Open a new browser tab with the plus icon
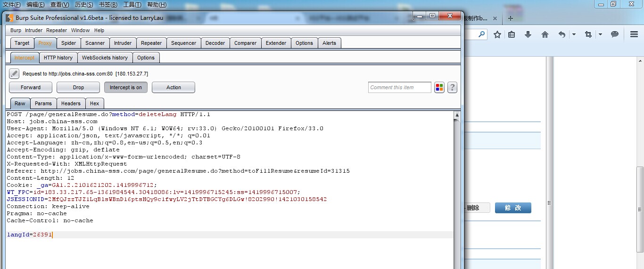Image resolution: width=644 pixels, height=269 pixels. pyautogui.click(x=511, y=18)
